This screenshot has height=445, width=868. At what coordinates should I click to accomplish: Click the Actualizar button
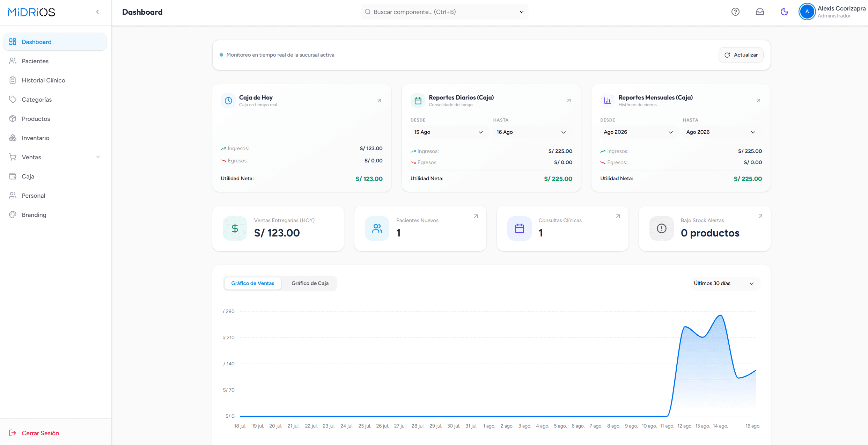741,55
